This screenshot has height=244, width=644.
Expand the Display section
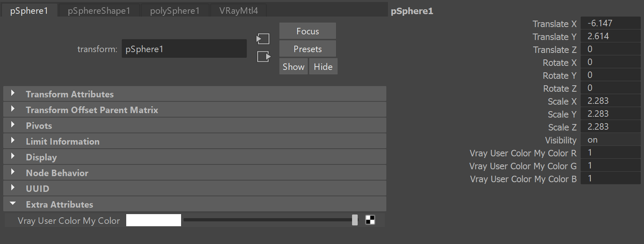[x=195, y=157]
